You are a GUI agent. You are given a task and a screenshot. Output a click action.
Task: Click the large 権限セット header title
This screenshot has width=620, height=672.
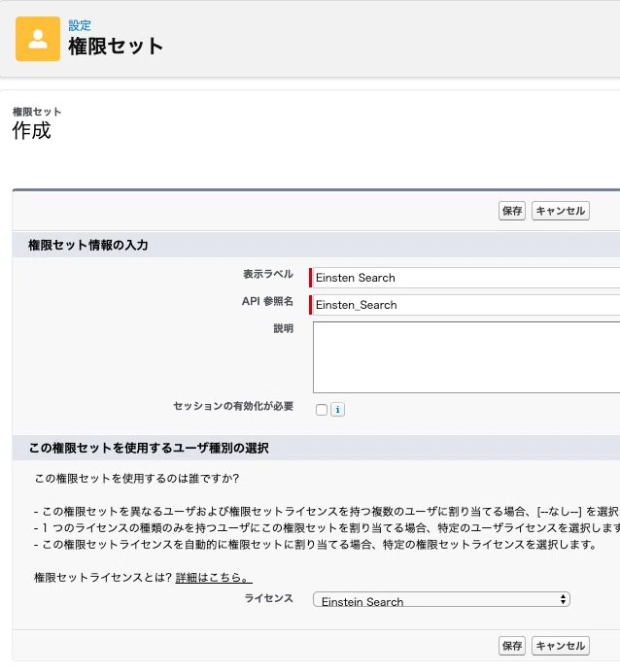click(116, 46)
